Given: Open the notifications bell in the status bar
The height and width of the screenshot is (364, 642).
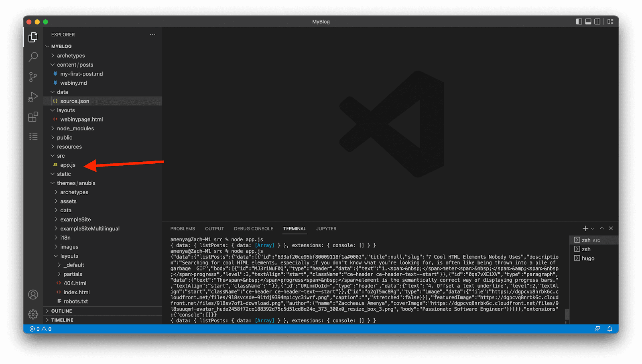Looking at the screenshot, I should pyautogui.click(x=610, y=329).
